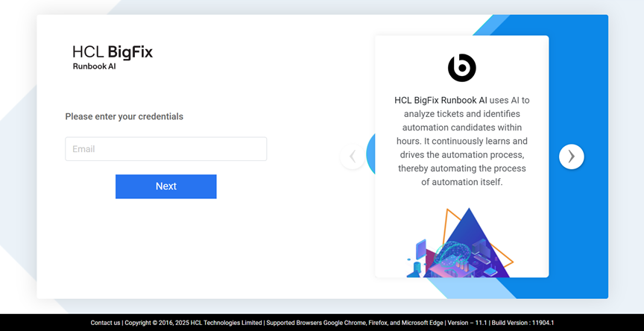Viewport: 644px width, 331px height.
Task: Click 'Please enter your credentials' text
Action: tap(124, 116)
